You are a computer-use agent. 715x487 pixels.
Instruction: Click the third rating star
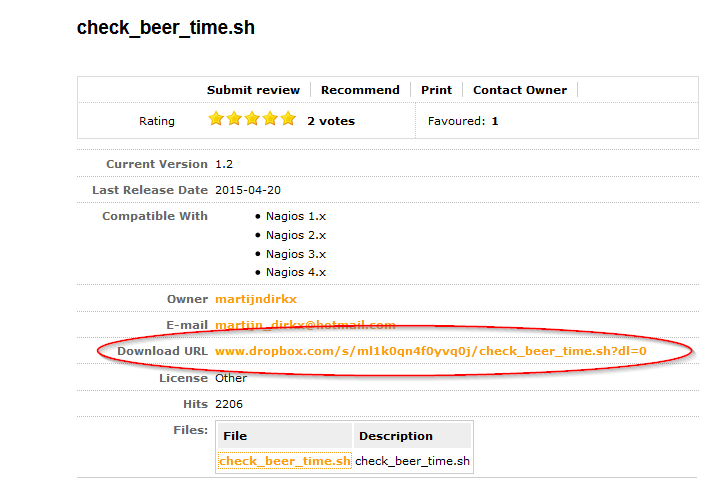tap(252, 120)
